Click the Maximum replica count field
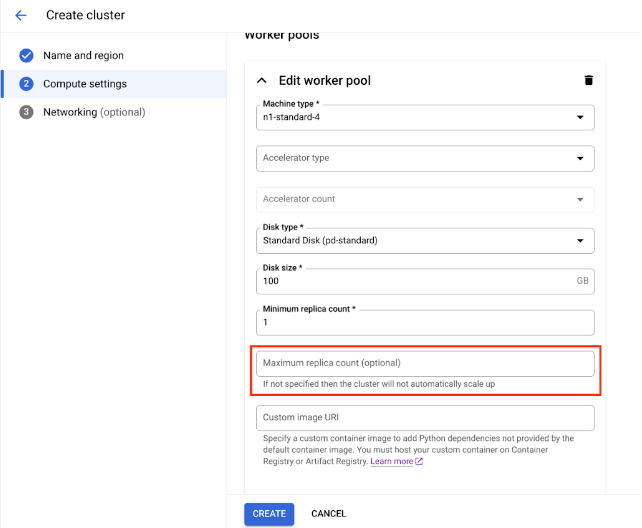The image size is (642, 528). tap(425, 363)
